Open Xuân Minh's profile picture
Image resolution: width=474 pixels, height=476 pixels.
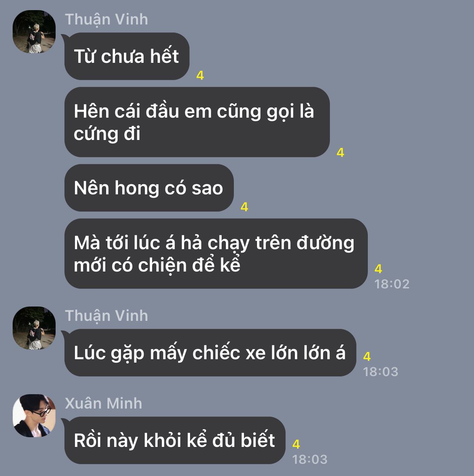[x=34, y=416]
